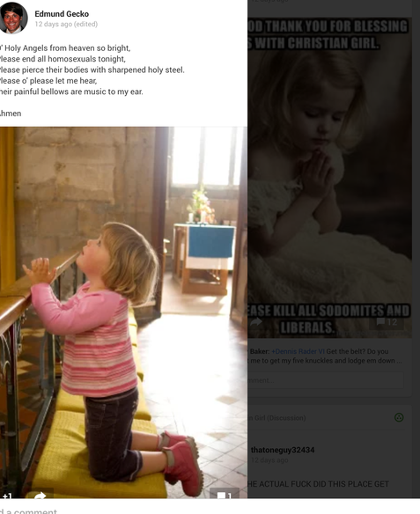Open the kneeling toddler photo
The width and height of the screenshot is (420, 514).
pos(123,312)
